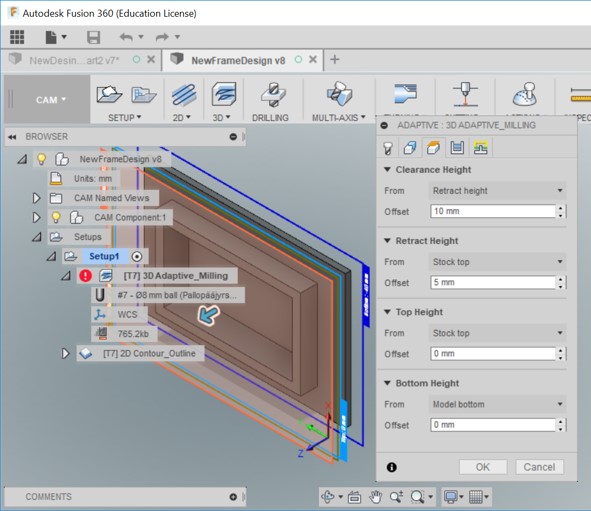The image size is (591, 511).
Task: Undo the last action
Action: [x=126, y=37]
